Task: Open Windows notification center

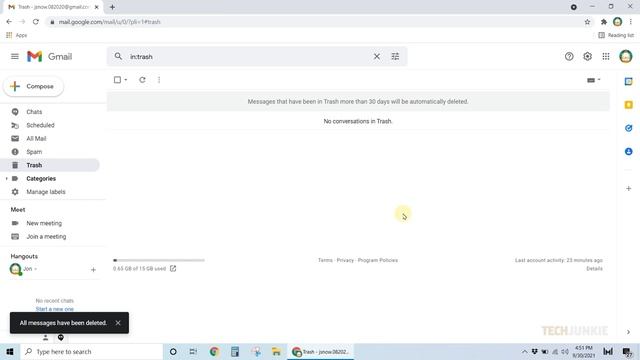Action: [628, 351]
